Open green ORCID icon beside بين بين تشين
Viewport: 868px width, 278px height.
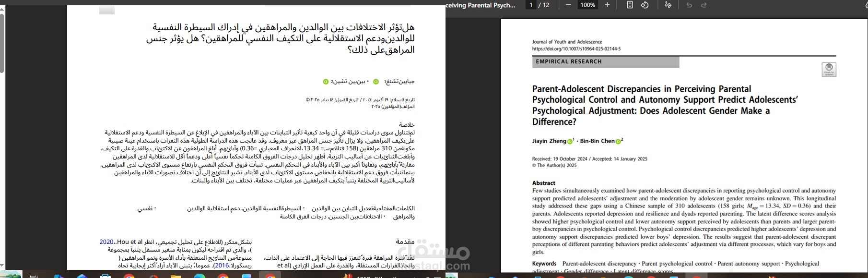[x=326, y=82]
